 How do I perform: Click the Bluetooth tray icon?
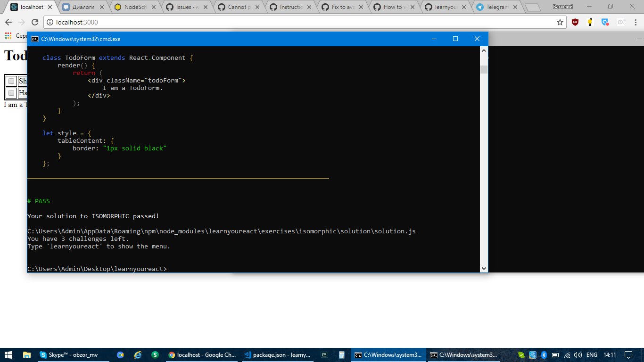pyautogui.click(x=544, y=355)
